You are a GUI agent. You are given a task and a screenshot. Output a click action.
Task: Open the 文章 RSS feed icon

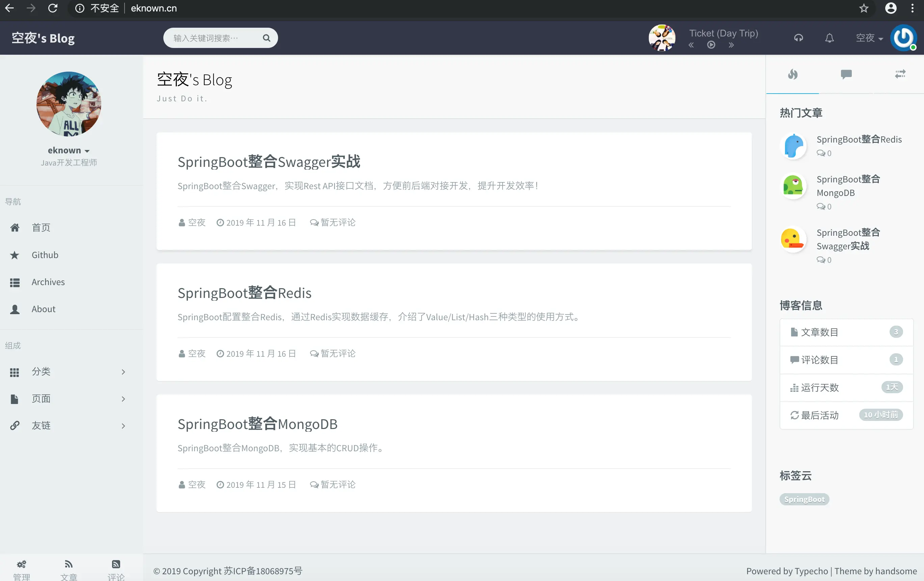tap(68, 564)
